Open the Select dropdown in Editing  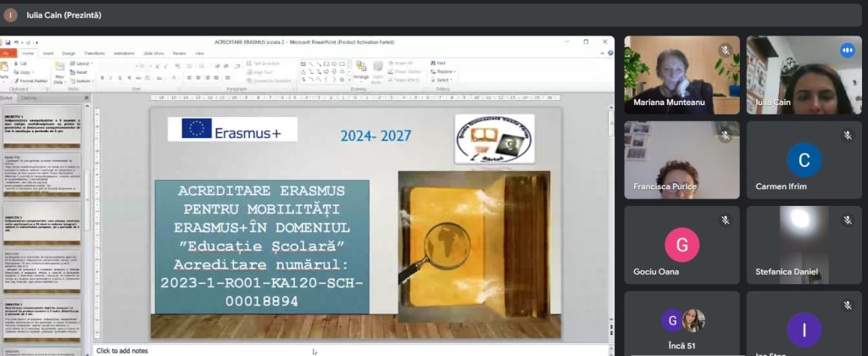point(442,80)
